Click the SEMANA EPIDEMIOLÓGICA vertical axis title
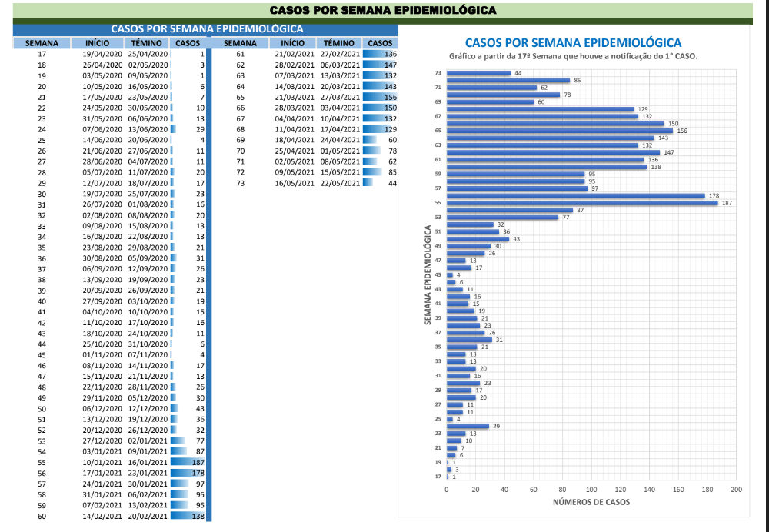Screen dimensions: 769x532 point(427,274)
